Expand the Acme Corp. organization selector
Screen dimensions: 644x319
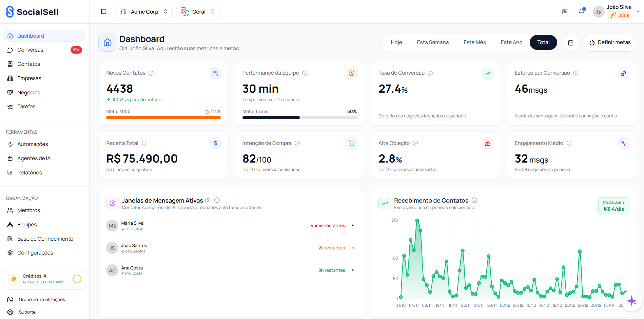click(144, 12)
